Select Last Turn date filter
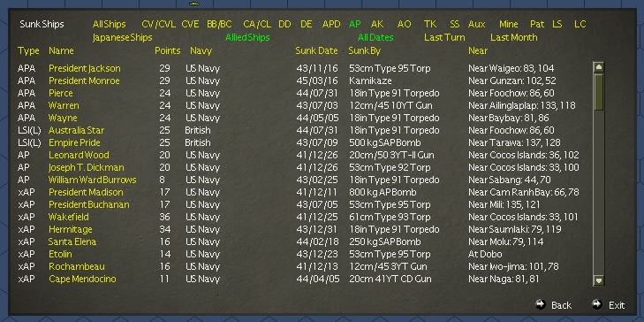644x322 pixels. [x=444, y=37]
